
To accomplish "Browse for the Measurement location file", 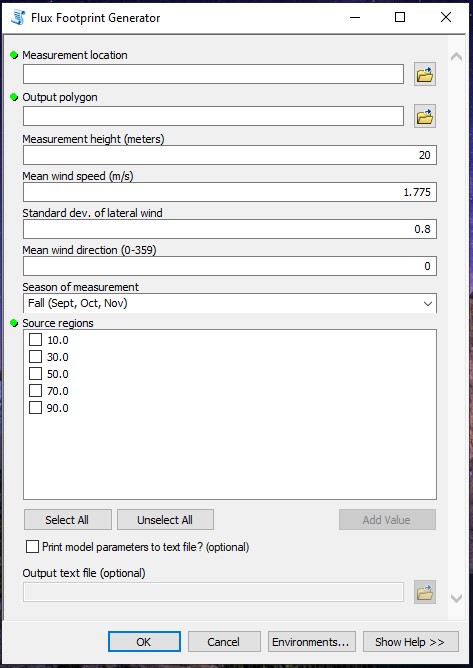I will (425, 75).
